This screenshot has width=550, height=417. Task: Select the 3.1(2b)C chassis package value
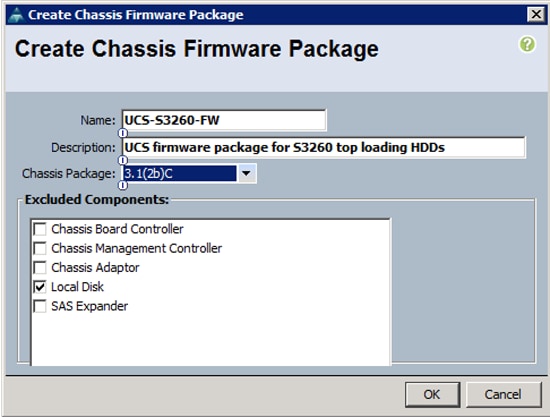coord(180,173)
